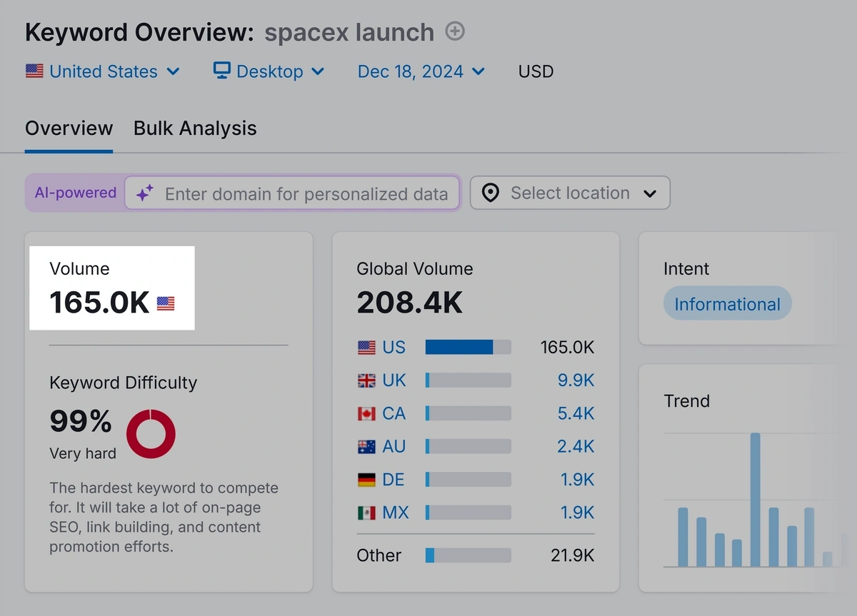The width and height of the screenshot is (857, 616).
Task: Switch to the Bulk Analysis tab
Action: [x=195, y=128]
